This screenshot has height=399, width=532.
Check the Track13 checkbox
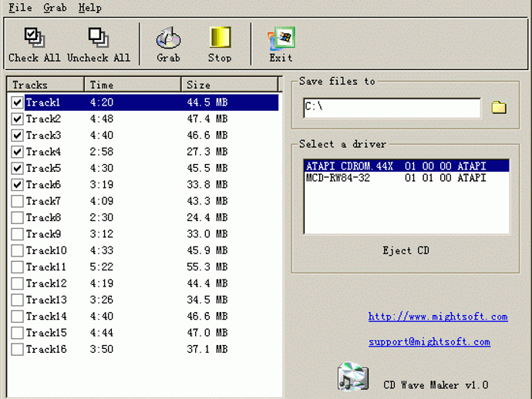coord(17,300)
